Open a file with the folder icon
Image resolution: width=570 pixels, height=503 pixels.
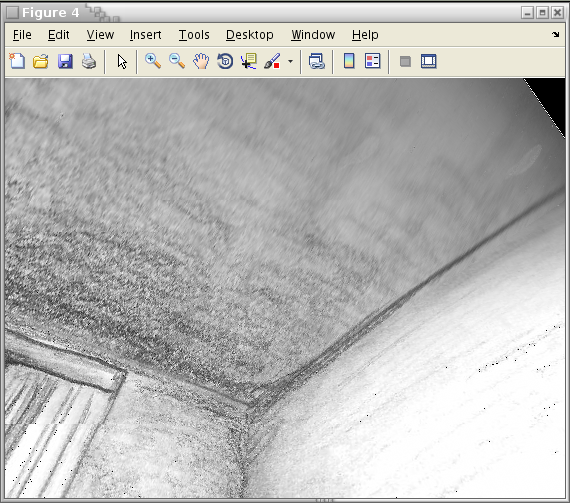point(41,61)
